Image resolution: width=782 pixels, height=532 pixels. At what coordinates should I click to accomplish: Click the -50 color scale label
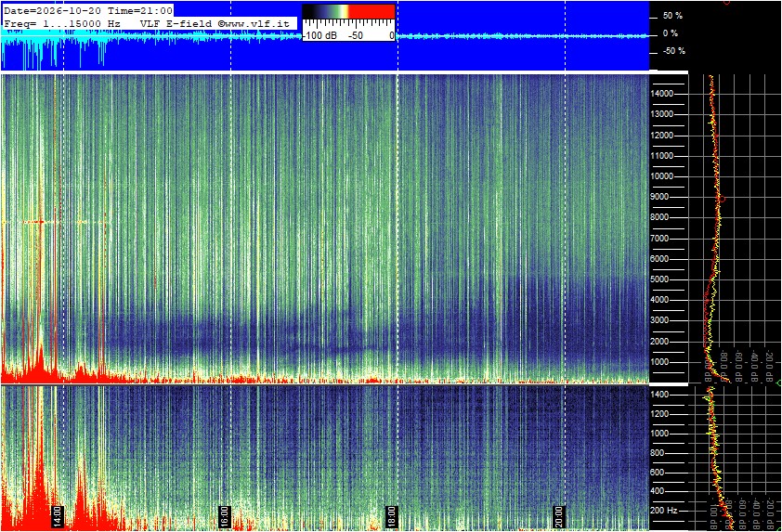[x=355, y=35]
